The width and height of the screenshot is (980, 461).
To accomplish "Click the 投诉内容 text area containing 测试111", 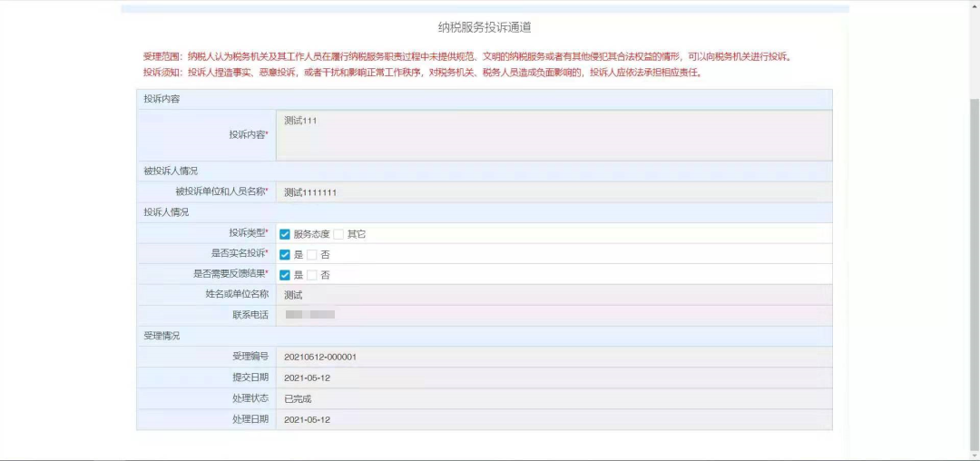I will 554,135.
